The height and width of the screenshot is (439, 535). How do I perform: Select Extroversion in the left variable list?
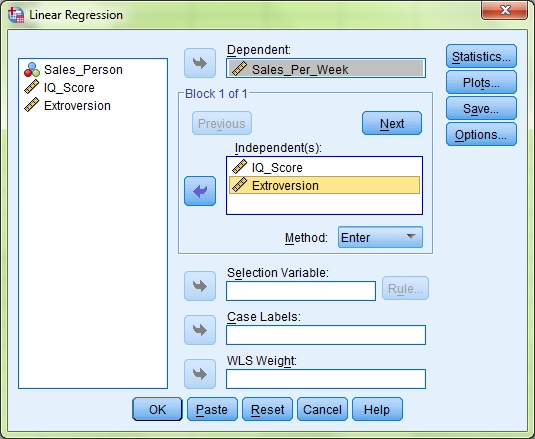[x=67, y=106]
